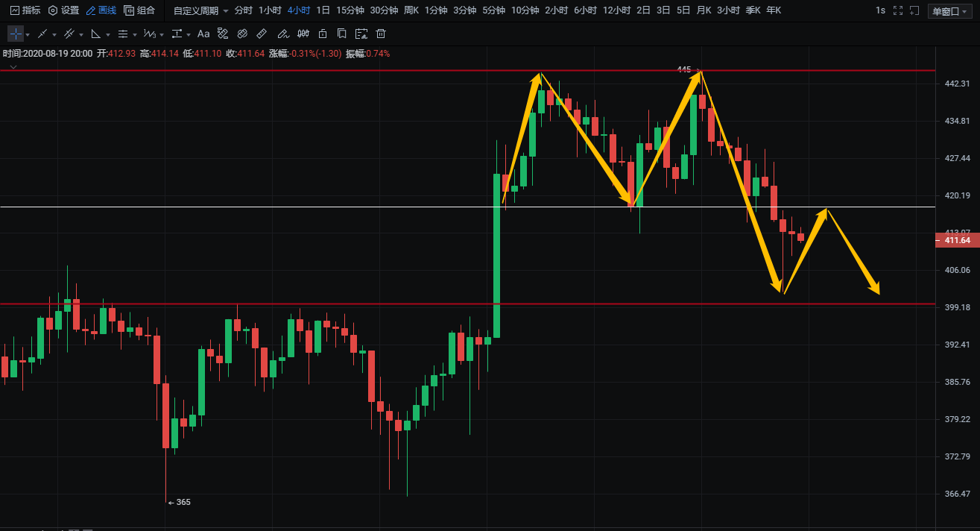The image size is (980, 531).
Task: Toggle the 组合 combination view
Action: pos(139,10)
